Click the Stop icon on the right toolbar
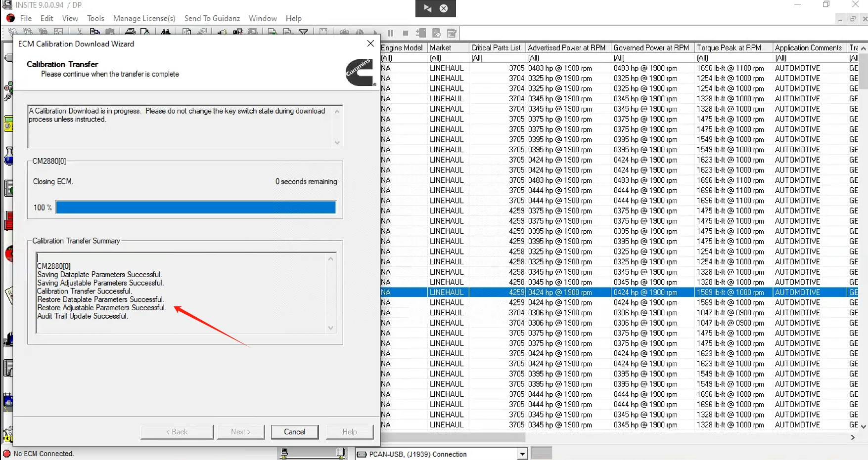This screenshot has width=868, height=460. click(x=406, y=33)
